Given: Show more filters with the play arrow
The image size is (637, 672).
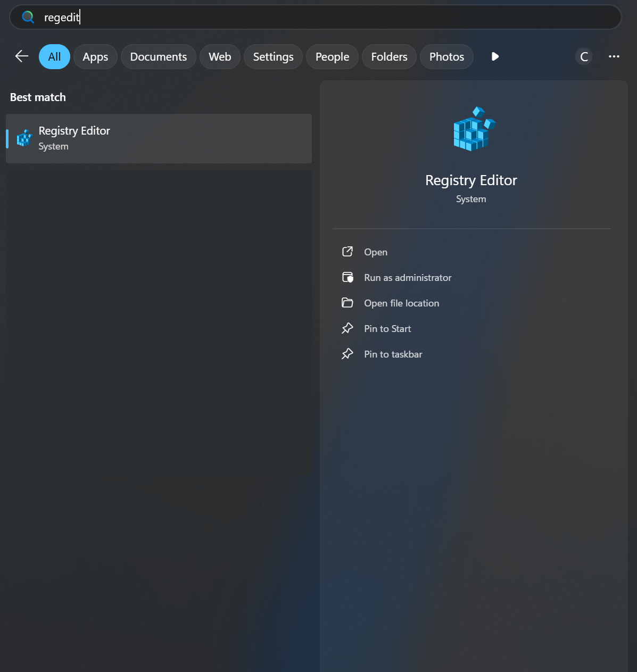Looking at the screenshot, I should (495, 56).
